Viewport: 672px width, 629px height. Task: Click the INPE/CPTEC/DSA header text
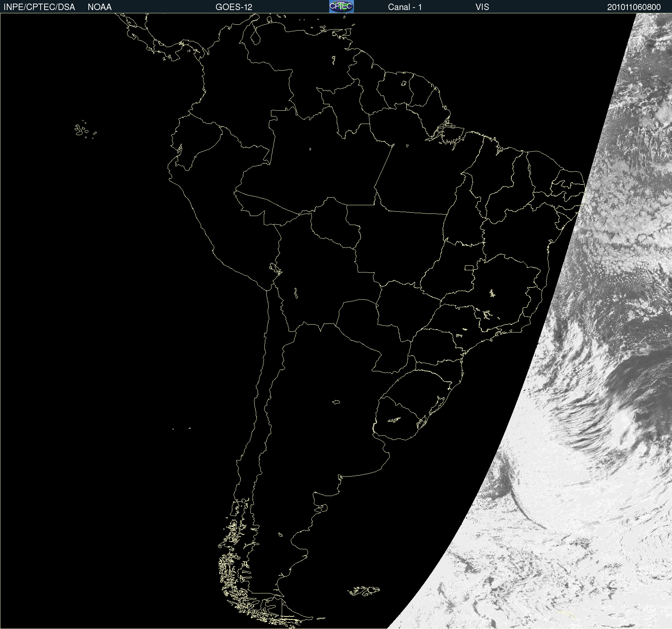[x=39, y=7]
